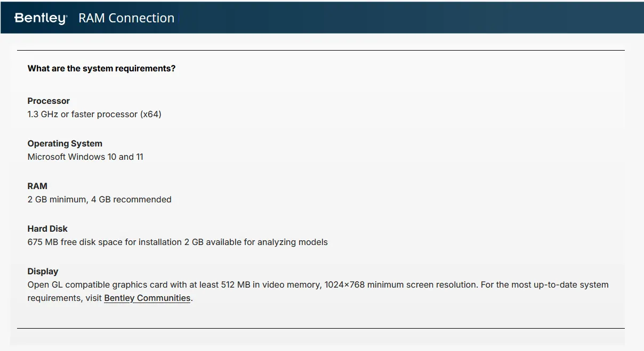Click the "1.3 GHz or faster processor" text
The image size is (644, 351).
point(94,115)
